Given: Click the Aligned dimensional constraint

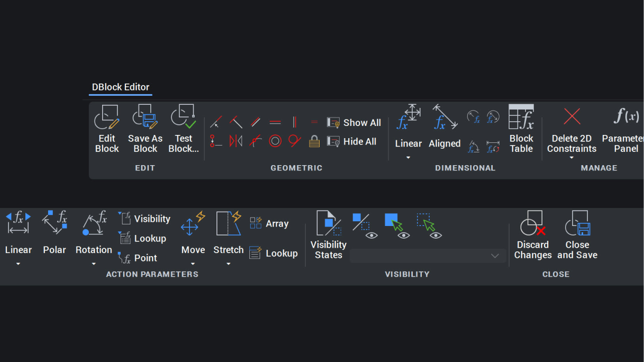Looking at the screenshot, I should 445,127.
